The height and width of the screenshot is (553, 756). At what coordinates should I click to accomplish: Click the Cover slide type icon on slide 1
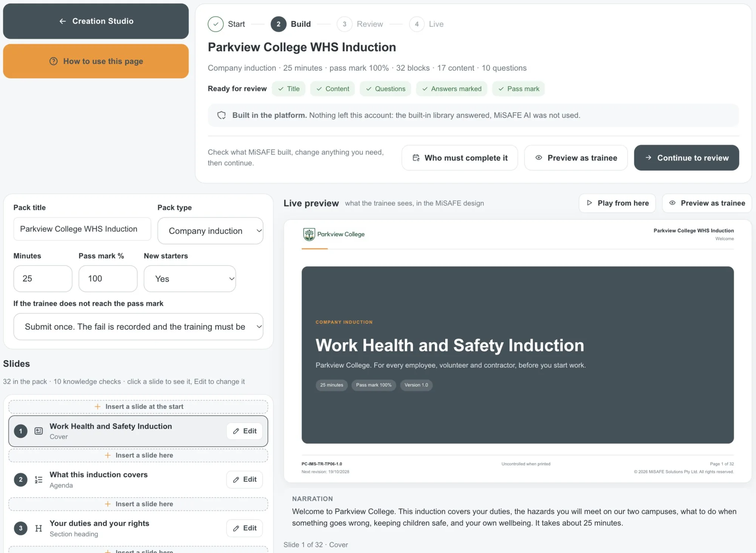pyautogui.click(x=39, y=431)
